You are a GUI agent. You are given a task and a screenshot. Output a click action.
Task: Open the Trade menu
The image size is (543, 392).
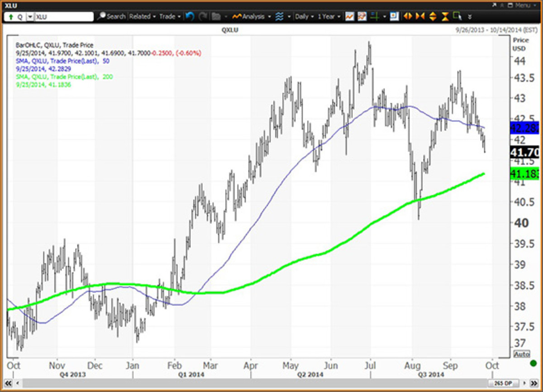[170, 16]
